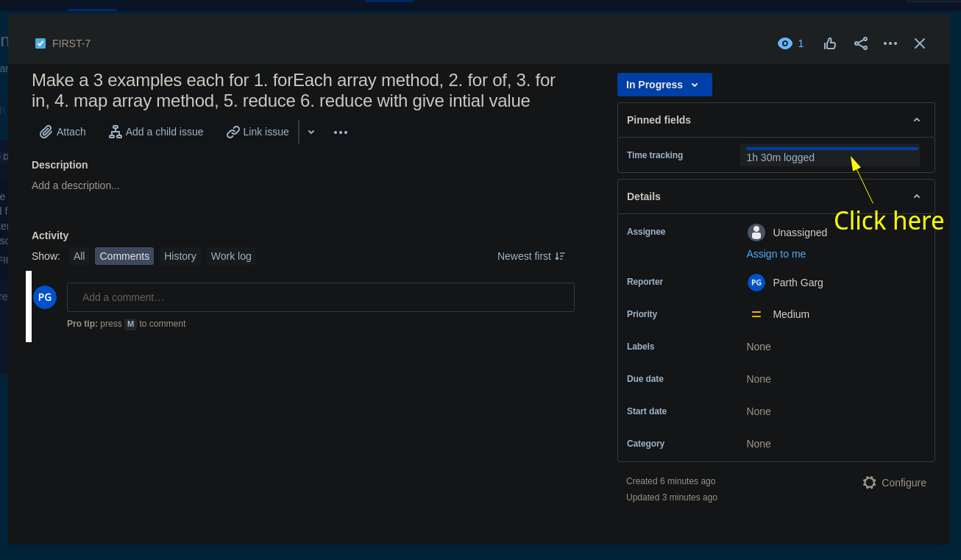The height and width of the screenshot is (560, 961).
Task: Click the medium priority equals icon
Action: (x=756, y=314)
